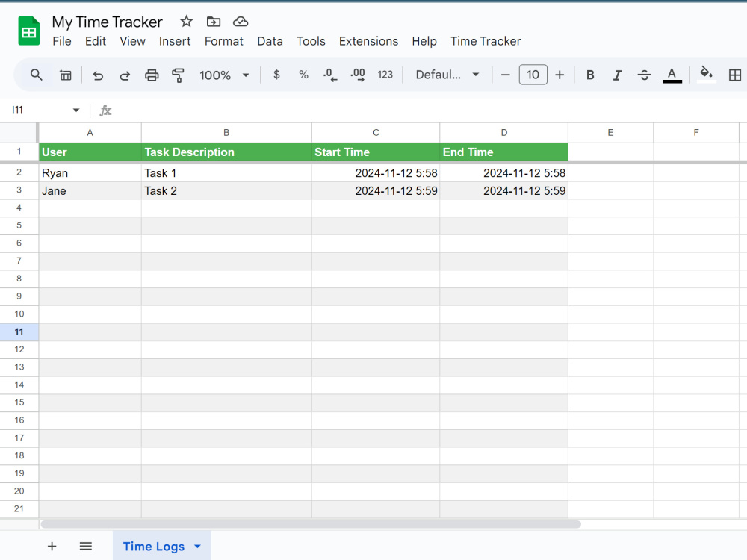Image resolution: width=747 pixels, height=560 pixels.
Task: Activate the Paint format tool
Action: click(x=179, y=75)
